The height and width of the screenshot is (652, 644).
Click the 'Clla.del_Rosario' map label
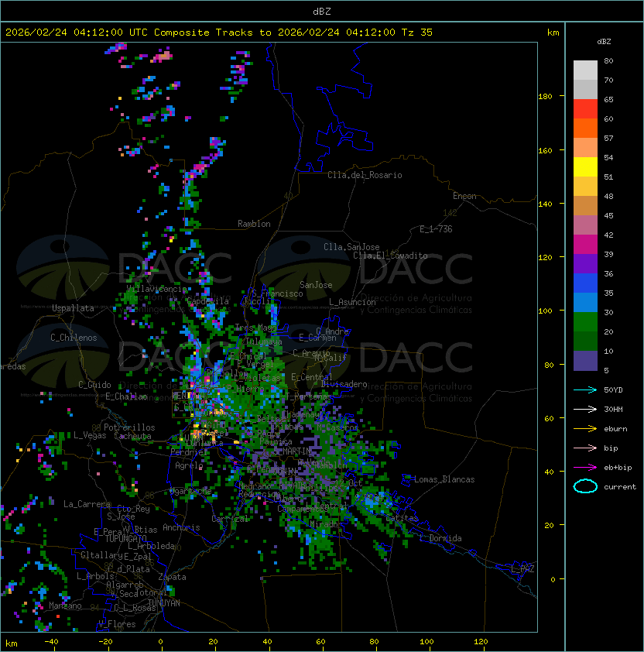[x=365, y=175]
